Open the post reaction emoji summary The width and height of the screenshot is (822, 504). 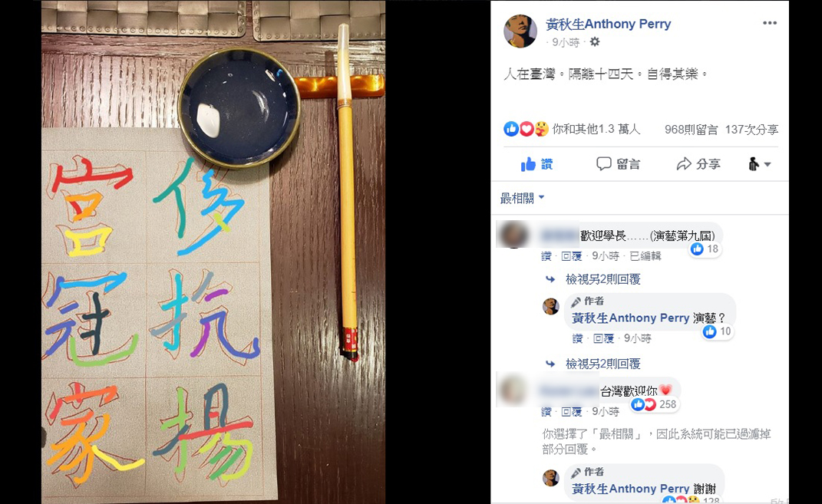click(526, 129)
